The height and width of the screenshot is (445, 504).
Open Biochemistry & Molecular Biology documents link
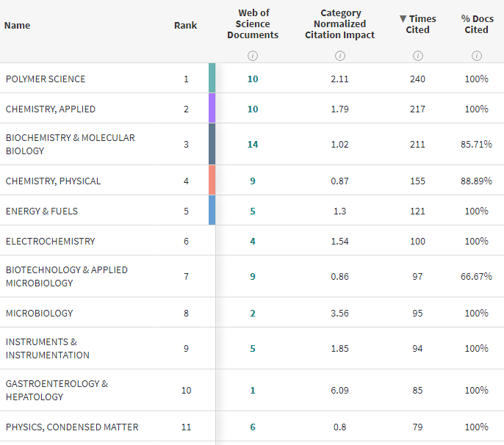point(253,144)
